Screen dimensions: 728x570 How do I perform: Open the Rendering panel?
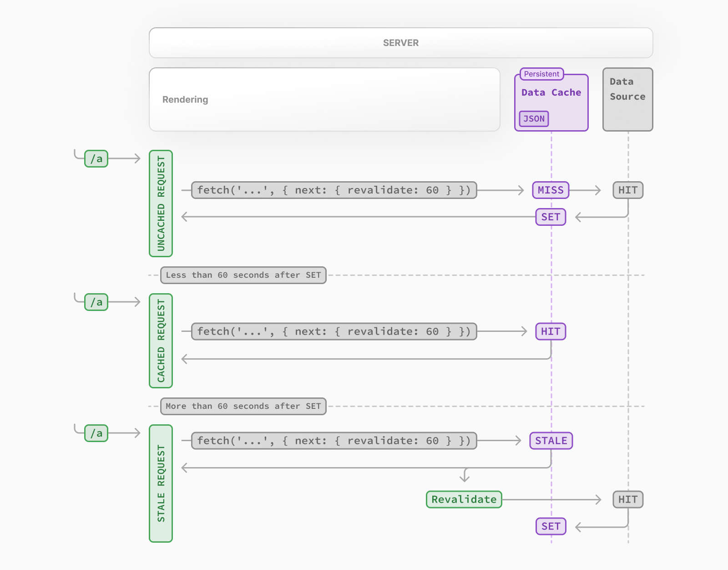[x=324, y=99]
